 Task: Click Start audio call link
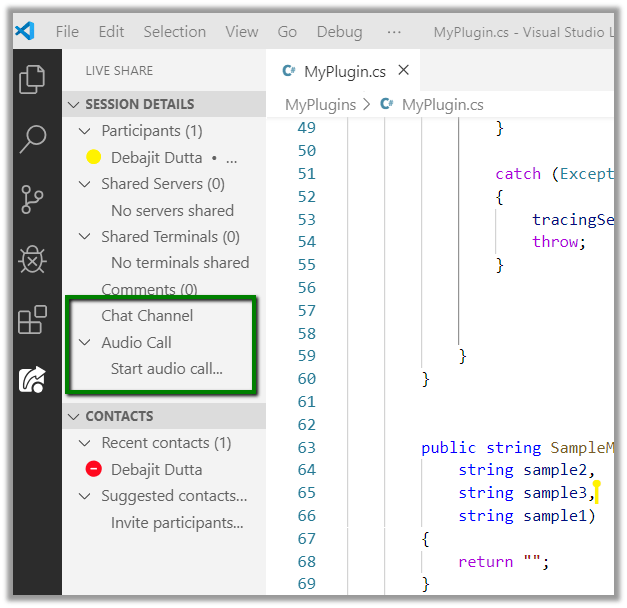pyautogui.click(x=166, y=368)
